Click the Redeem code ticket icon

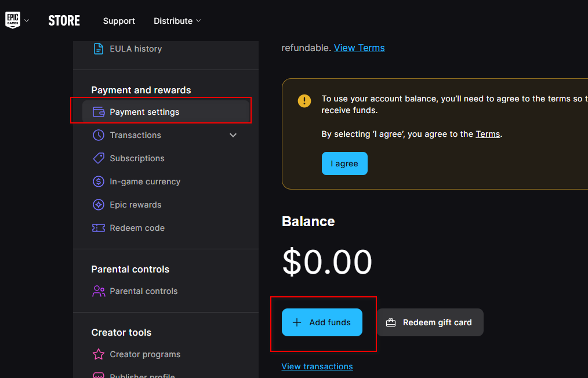(x=99, y=227)
